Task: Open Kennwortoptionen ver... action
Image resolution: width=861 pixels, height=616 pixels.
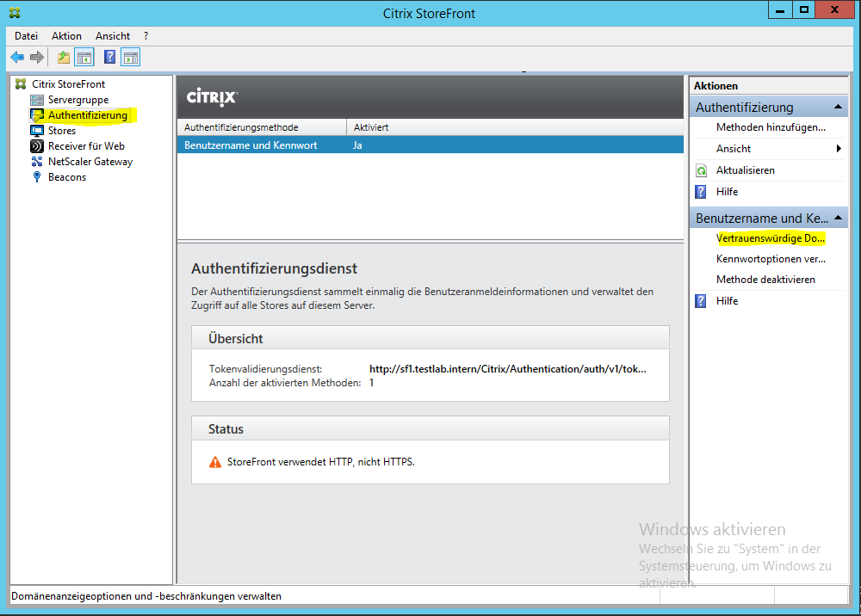Action: pos(771,259)
